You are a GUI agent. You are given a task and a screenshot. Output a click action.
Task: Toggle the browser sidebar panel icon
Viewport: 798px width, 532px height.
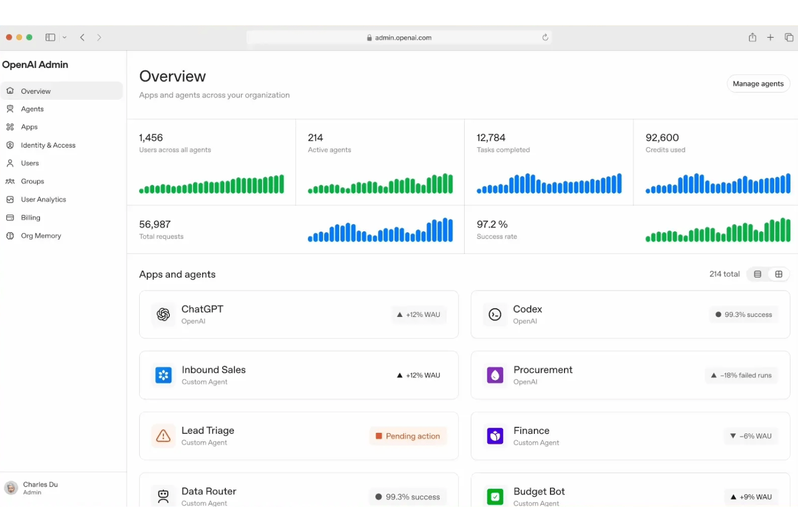pyautogui.click(x=50, y=37)
